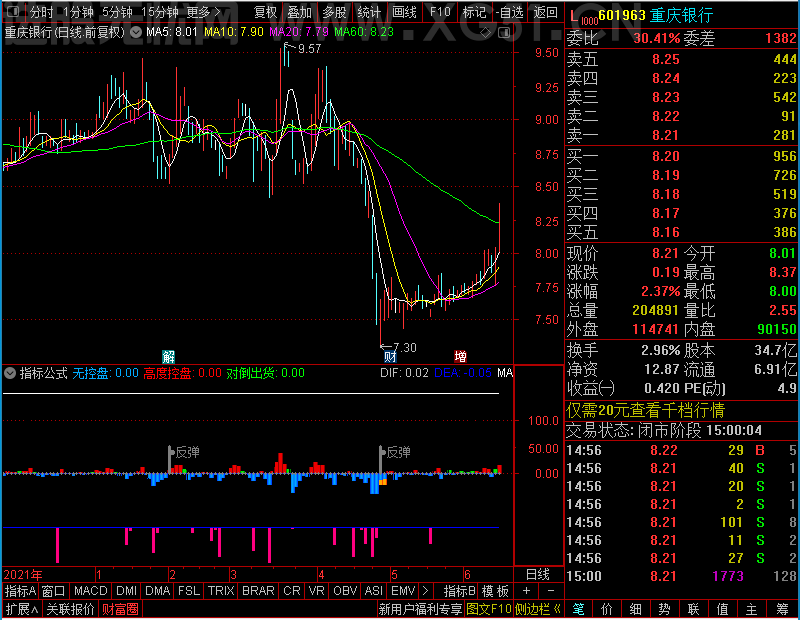This screenshot has height=620, width=800.
Task: Enable the 画线 drawing tool
Action: [404, 11]
